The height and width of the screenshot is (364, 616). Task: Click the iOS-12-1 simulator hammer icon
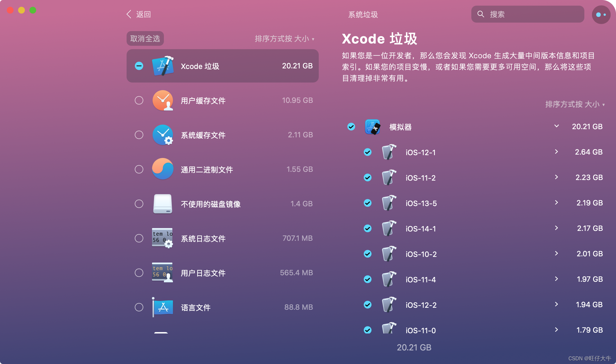click(389, 152)
